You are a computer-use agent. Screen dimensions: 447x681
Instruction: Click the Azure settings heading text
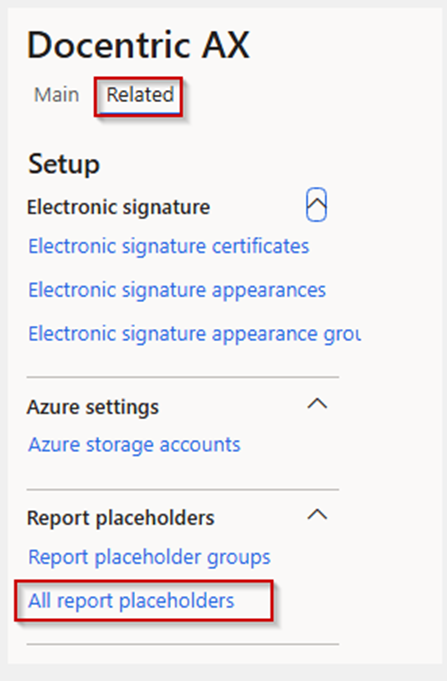pos(93,407)
